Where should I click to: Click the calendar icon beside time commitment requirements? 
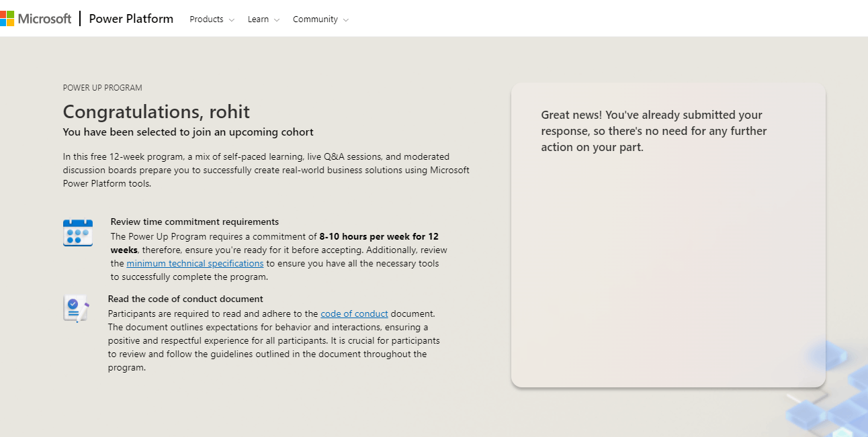tap(78, 233)
